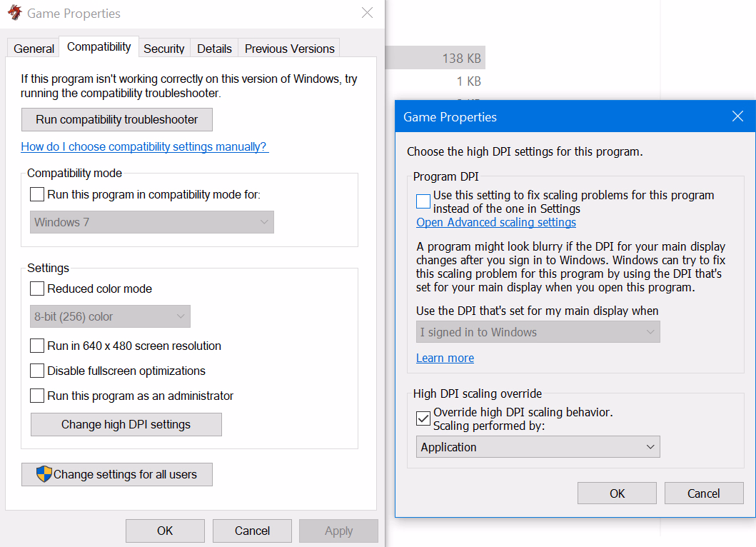Uncheck Override high DPI scaling behavior

(423, 418)
